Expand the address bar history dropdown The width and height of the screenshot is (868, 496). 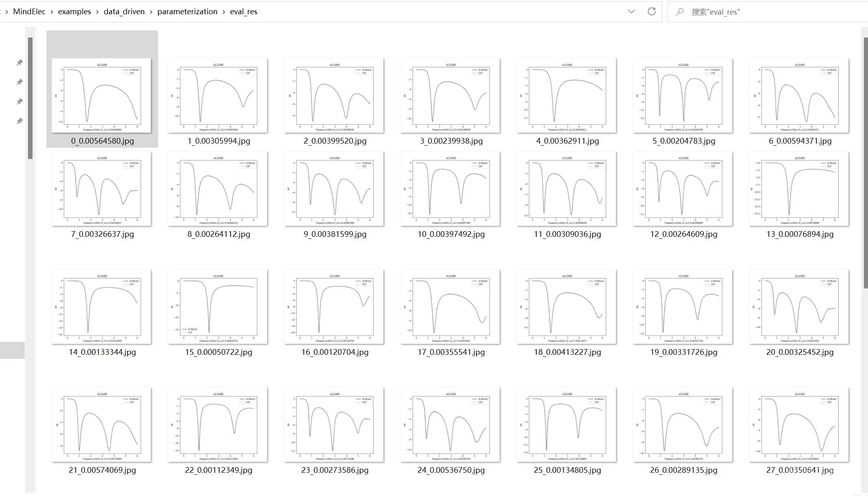631,11
